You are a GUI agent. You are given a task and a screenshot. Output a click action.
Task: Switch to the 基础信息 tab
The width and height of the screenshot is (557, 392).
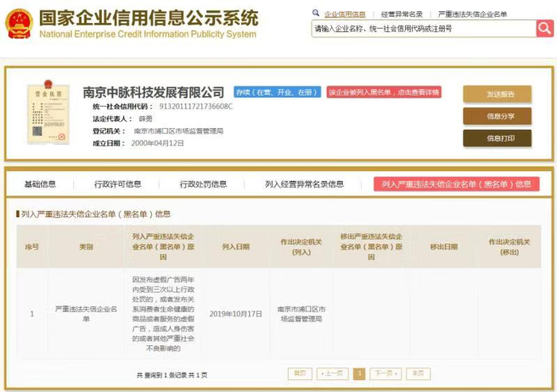coord(40,184)
